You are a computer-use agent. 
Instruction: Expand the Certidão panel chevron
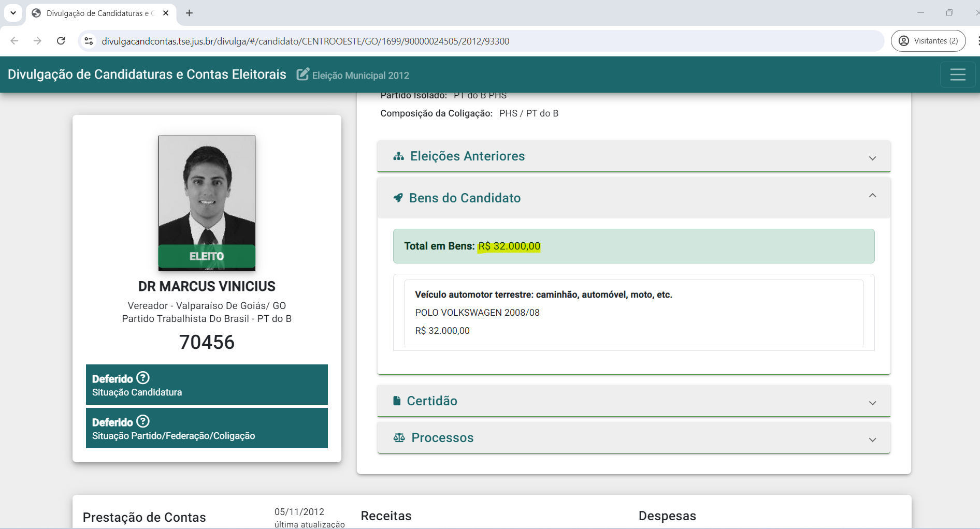click(872, 403)
